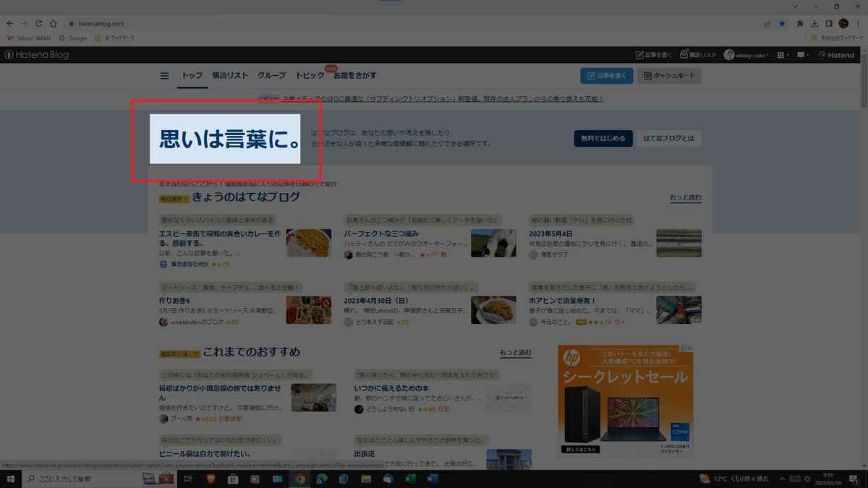Open the Chrome three-dot menu
The image size is (868, 488).
pos(858,23)
